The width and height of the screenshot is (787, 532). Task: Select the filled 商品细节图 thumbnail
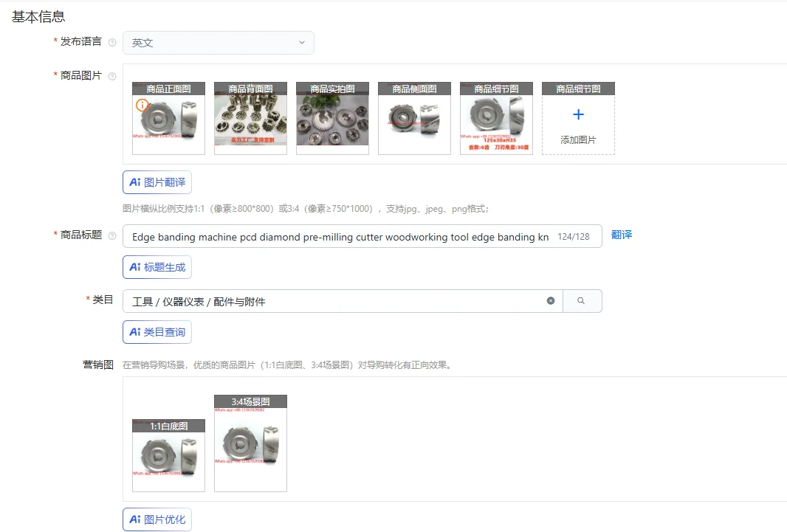496,118
